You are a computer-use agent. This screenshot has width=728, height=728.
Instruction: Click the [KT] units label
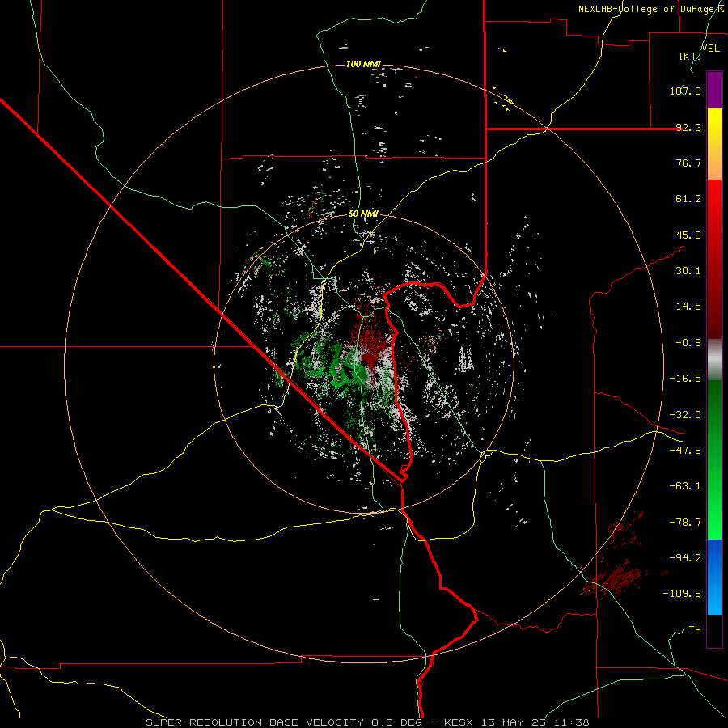[x=690, y=56]
